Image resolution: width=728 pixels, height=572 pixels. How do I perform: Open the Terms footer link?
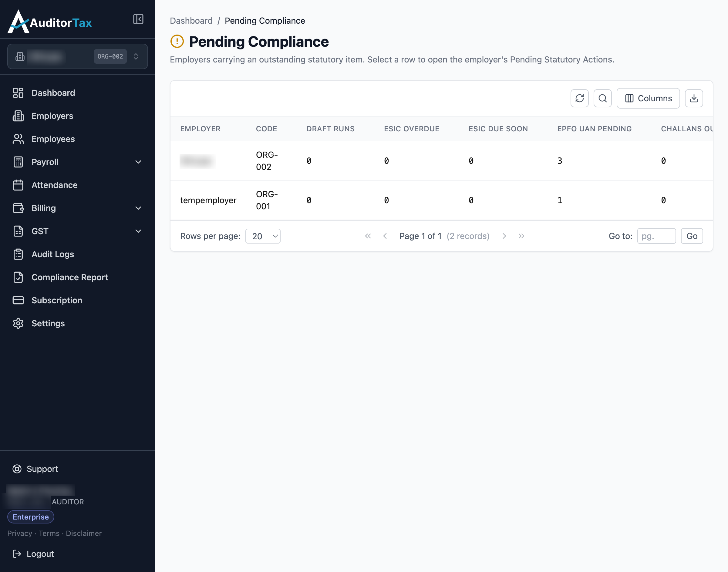click(49, 533)
